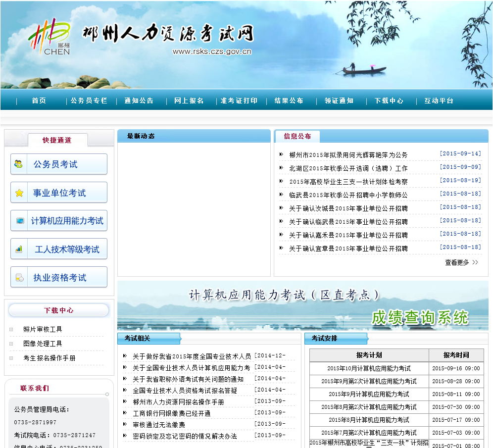The height and width of the screenshot is (448, 493).
Task: Click the 2015年9月第2次计算机应用能力考试 row
Action: click(396, 381)
